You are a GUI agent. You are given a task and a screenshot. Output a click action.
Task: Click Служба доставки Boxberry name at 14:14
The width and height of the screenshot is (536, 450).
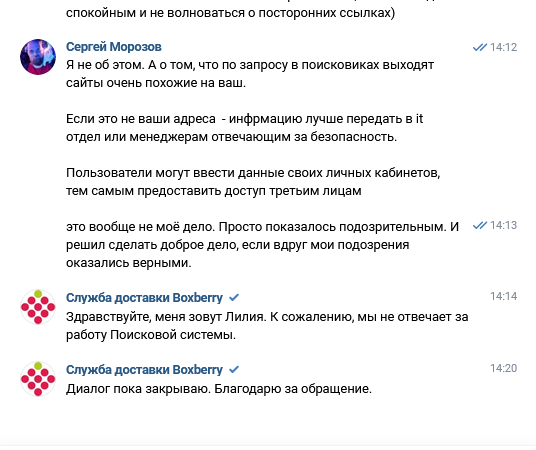pos(144,298)
